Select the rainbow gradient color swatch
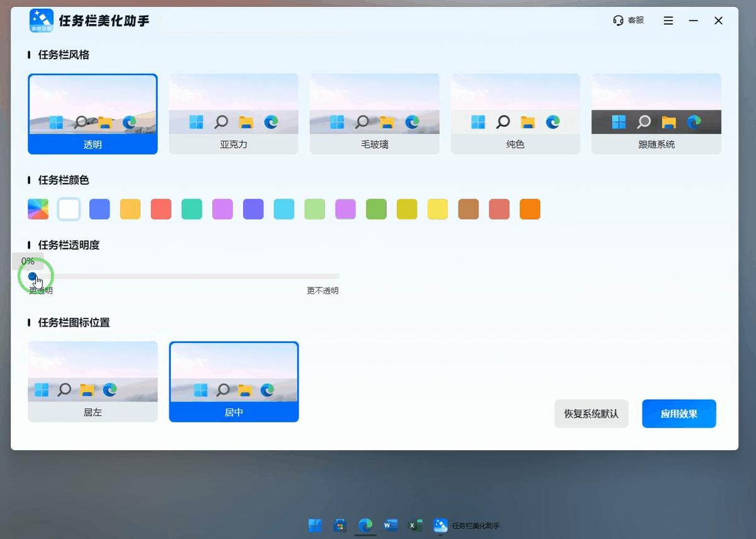This screenshot has height=539, width=756. click(38, 209)
